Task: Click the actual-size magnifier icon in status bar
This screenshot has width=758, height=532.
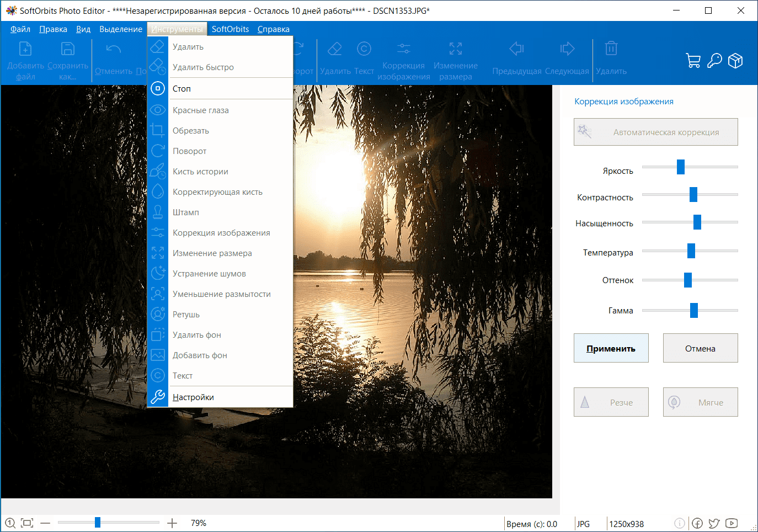Action: 10,523
